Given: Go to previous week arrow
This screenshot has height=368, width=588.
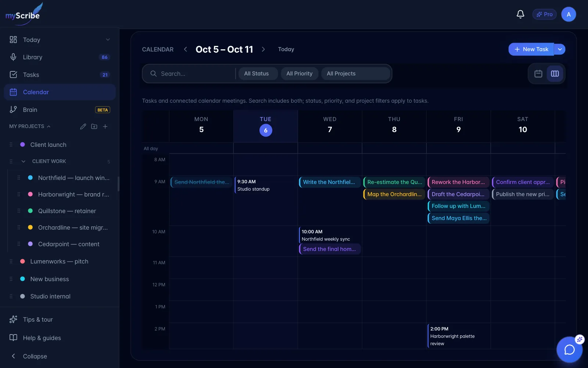Looking at the screenshot, I should [x=186, y=49].
